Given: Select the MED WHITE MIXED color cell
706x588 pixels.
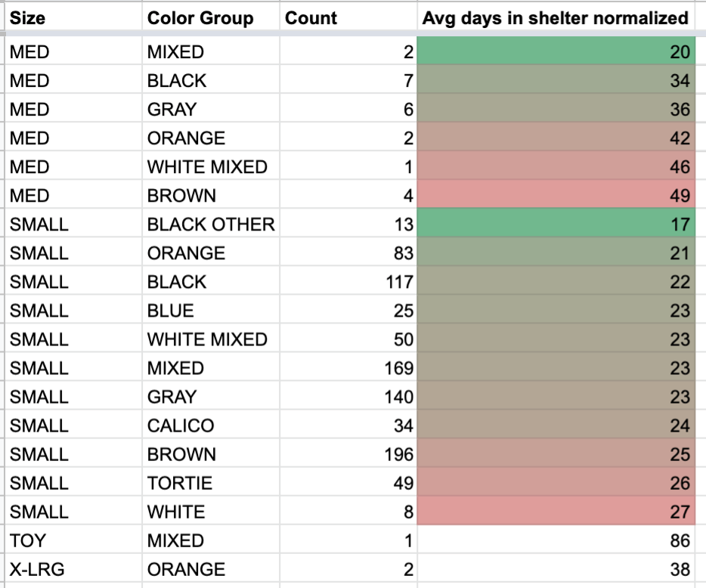Looking at the screenshot, I should 211,167.
